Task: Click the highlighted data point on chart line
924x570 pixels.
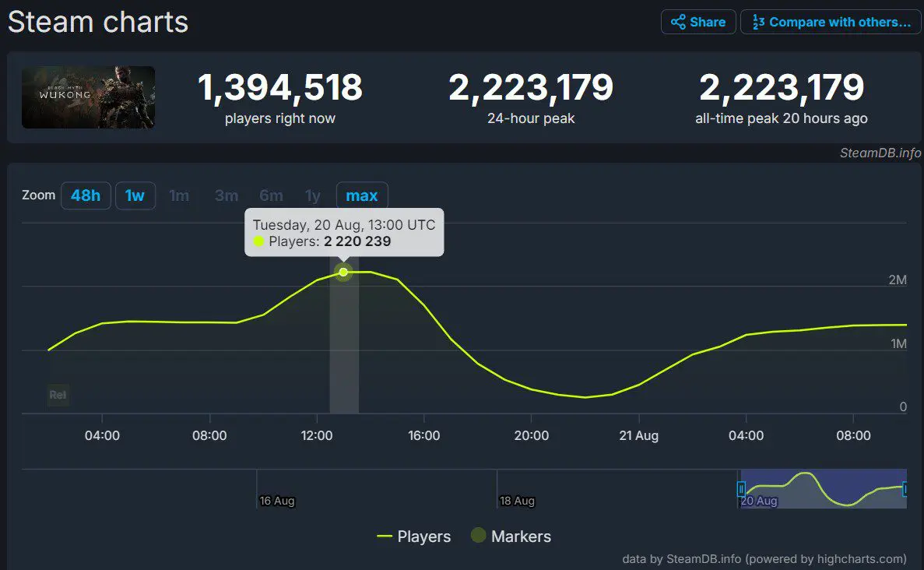Action: tap(343, 272)
